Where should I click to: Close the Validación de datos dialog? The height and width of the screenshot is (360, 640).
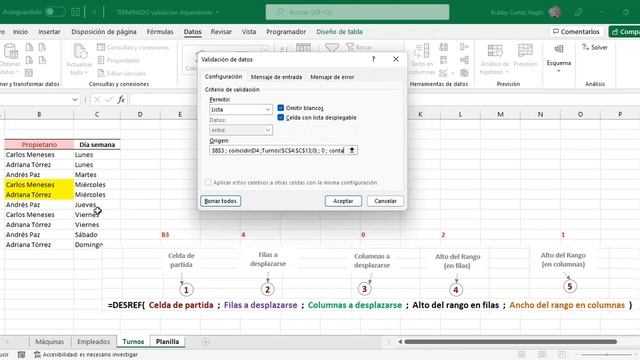coord(396,59)
